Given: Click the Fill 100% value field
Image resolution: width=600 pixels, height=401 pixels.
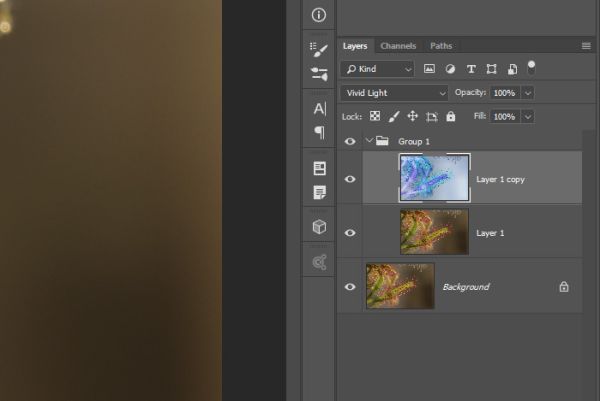Looking at the screenshot, I should point(505,117).
